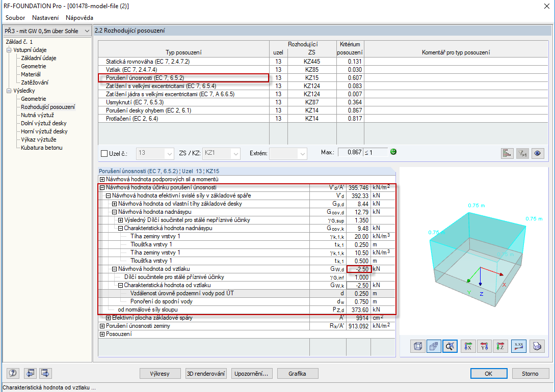555x392 pixels.
Task: Click the funnel filter greater-than-one icon
Action: (522, 153)
